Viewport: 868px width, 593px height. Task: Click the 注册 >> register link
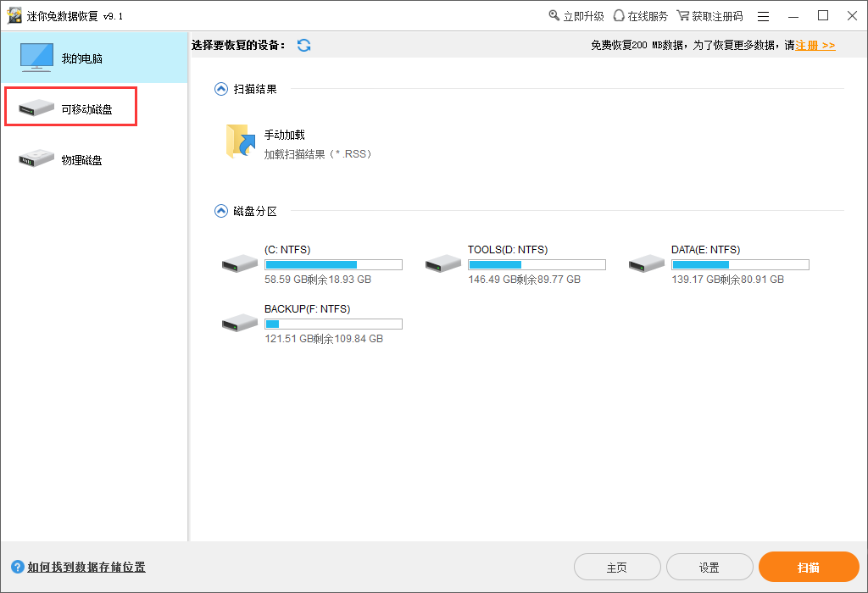[x=815, y=46]
